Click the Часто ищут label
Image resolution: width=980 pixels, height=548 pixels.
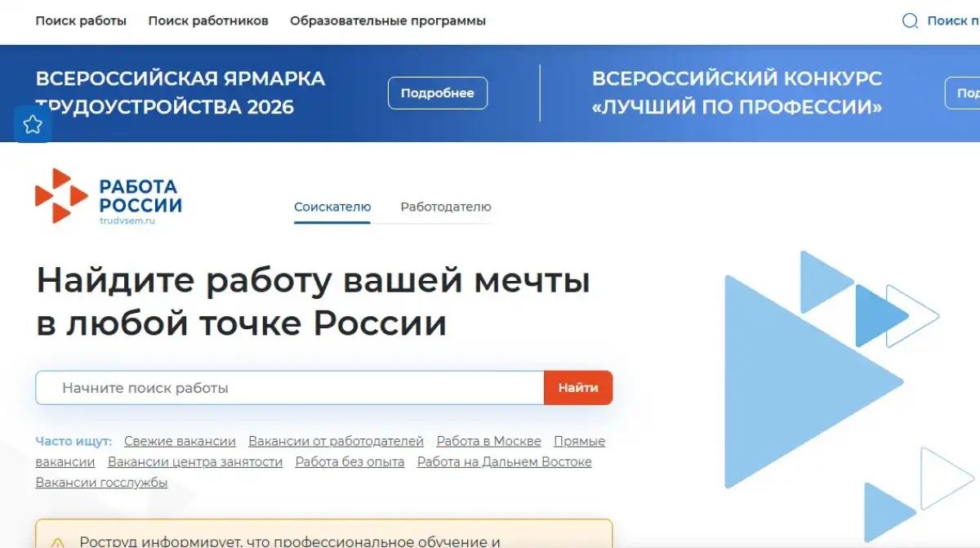[73, 441]
